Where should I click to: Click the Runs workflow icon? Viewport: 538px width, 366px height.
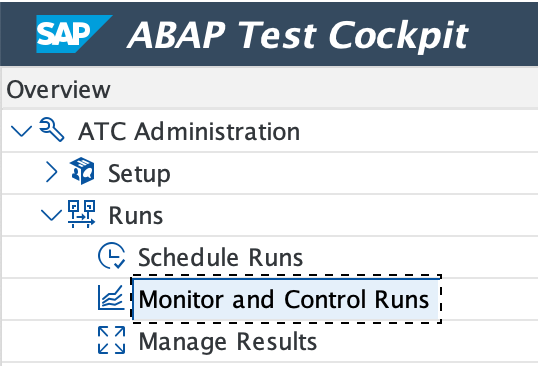click(82, 214)
